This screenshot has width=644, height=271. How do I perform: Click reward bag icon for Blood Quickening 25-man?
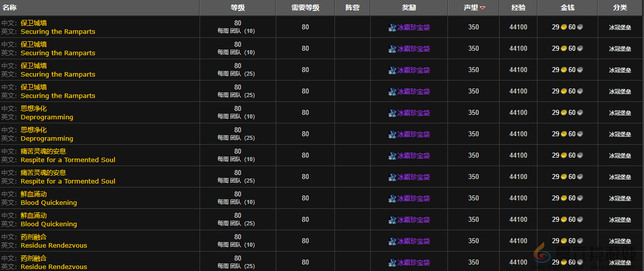tap(392, 220)
